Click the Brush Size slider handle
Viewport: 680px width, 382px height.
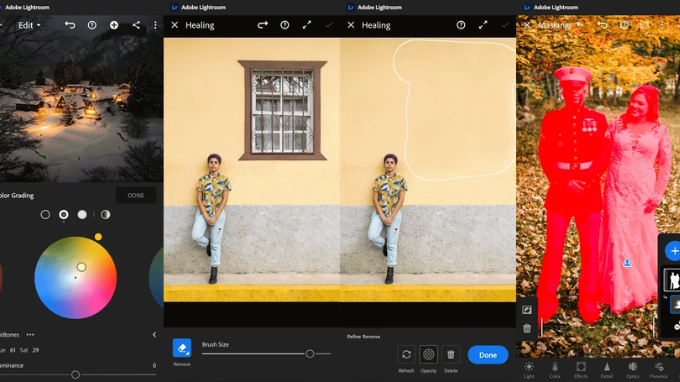click(310, 354)
